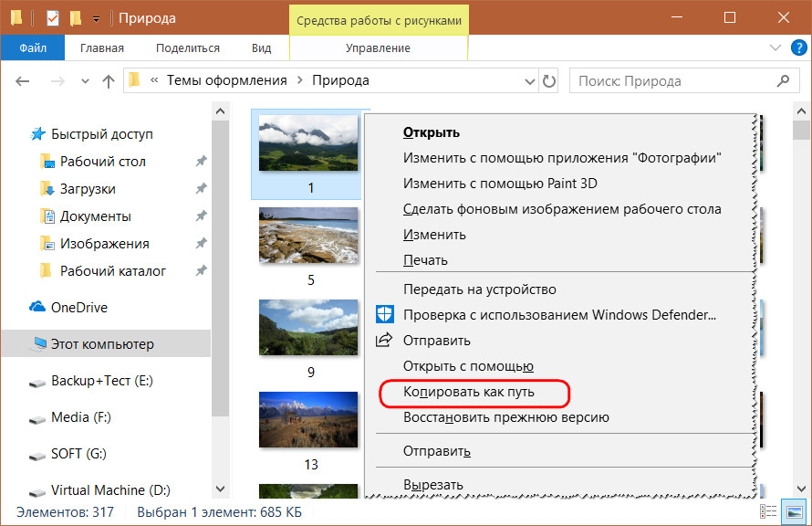Open Загрузки in the navigation pane
Screen dimensions: 812x526
pos(88,189)
